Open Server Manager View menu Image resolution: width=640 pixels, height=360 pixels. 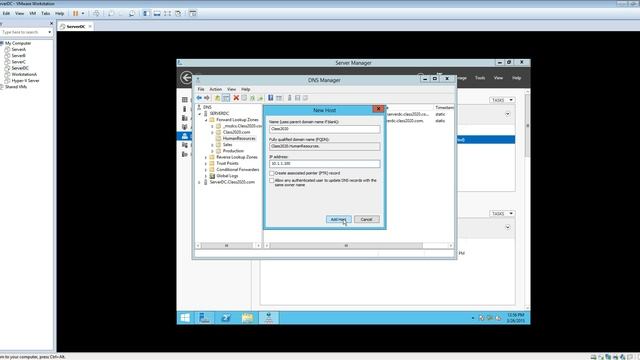[498, 78]
